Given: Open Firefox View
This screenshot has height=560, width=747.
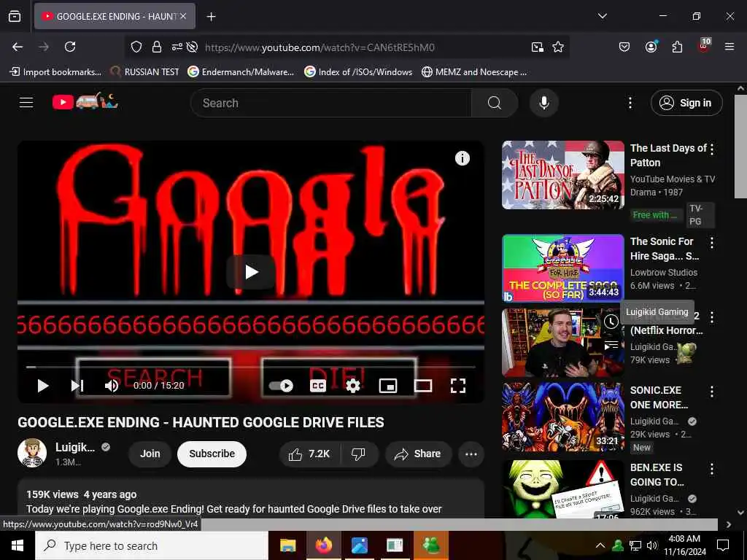Looking at the screenshot, I should (15, 16).
